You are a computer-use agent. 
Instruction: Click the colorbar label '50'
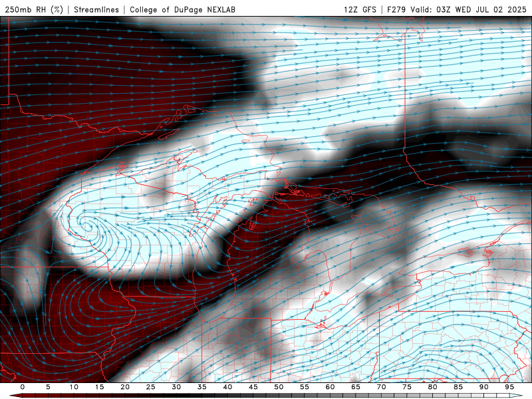[x=279, y=387]
